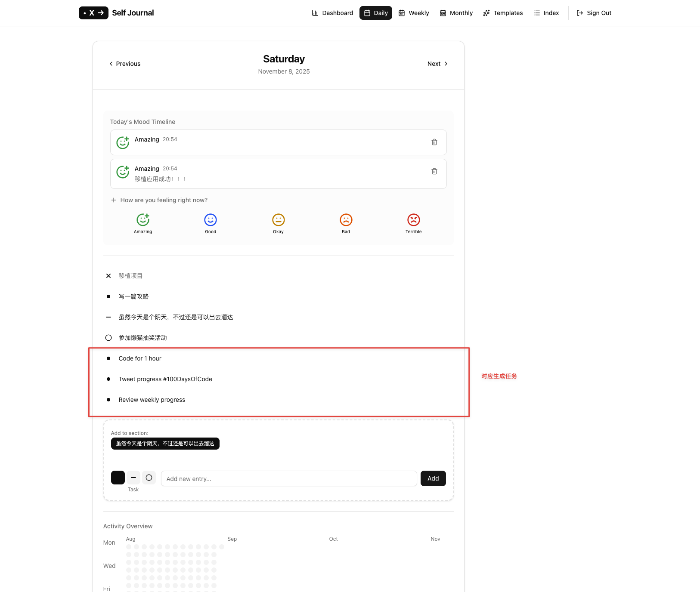700x592 pixels.
Task: Switch to the Daily view
Action: point(376,13)
